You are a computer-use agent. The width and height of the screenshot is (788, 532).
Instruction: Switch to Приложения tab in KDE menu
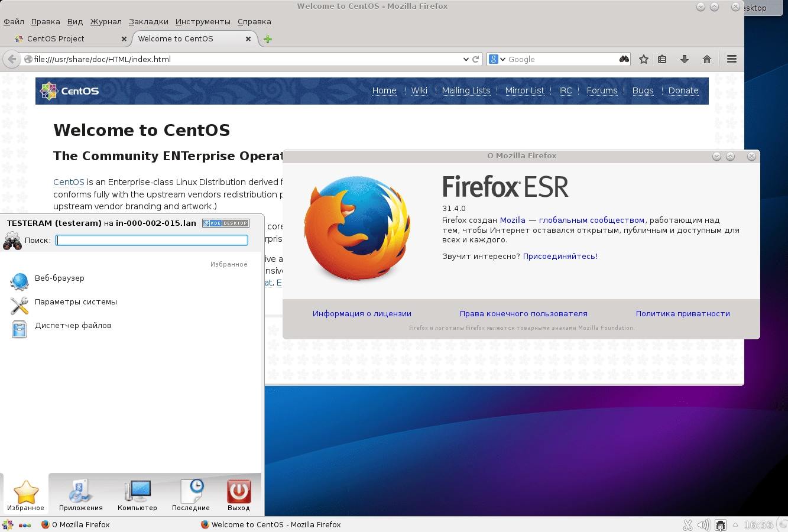pyautogui.click(x=81, y=495)
